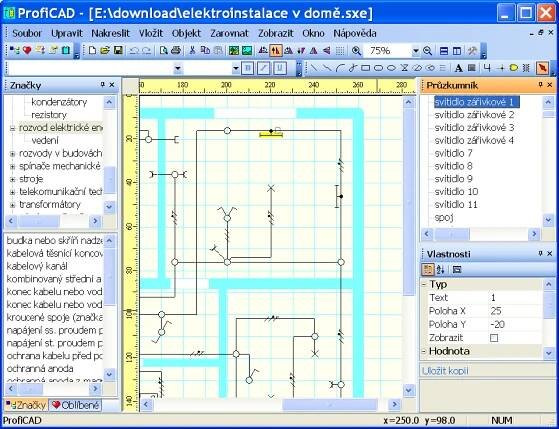Collapse the rozvod elektrické energie tree node
The width and height of the screenshot is (559, 429).
point(12,128)
